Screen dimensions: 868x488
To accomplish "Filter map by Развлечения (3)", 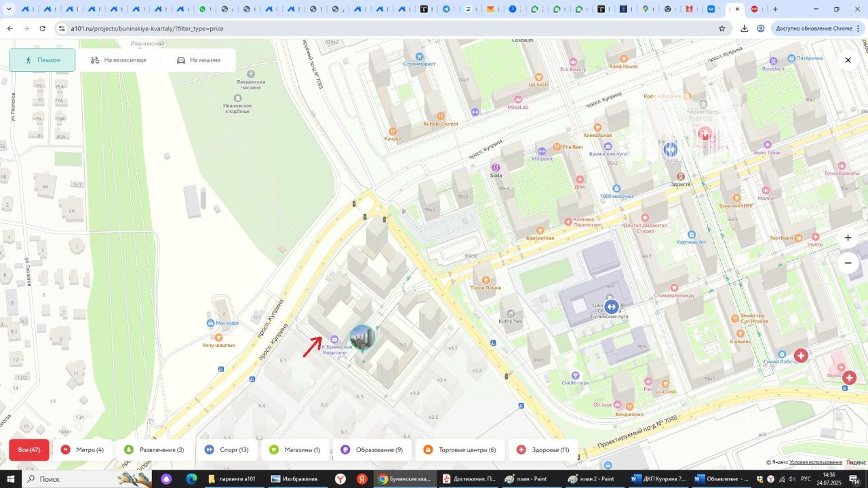I will coord(154,450).
